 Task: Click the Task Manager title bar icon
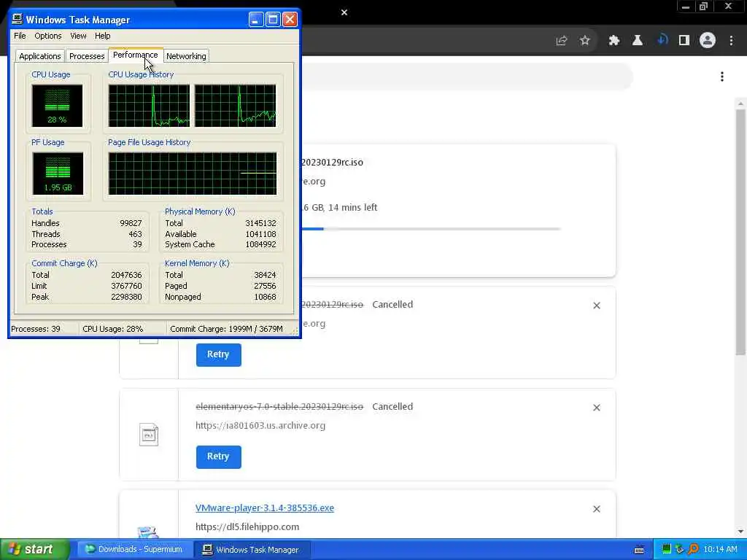18,19
